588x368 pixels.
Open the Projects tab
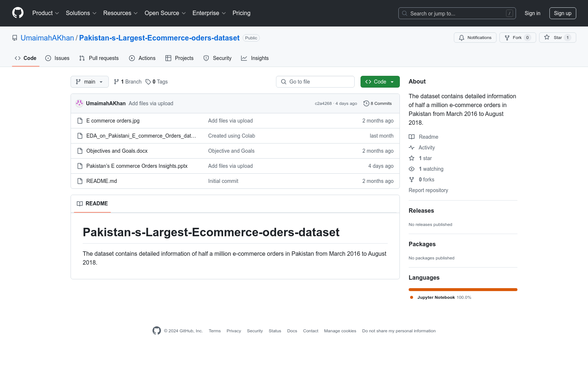coord(179,58)
